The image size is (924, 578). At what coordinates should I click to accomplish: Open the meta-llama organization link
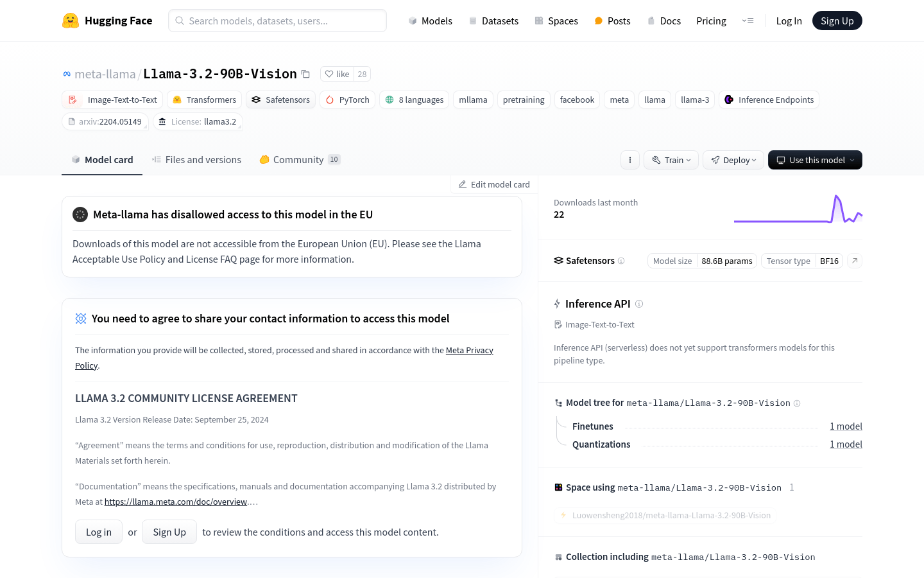[105, 74]
